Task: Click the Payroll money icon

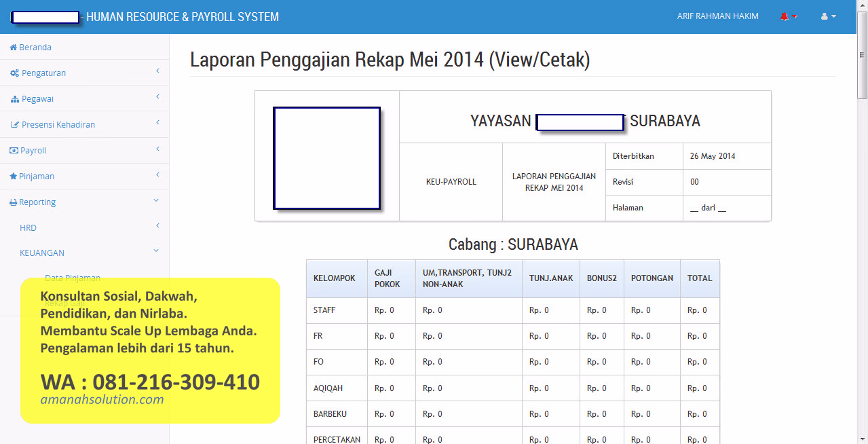Action: click(x=14, y=151)
